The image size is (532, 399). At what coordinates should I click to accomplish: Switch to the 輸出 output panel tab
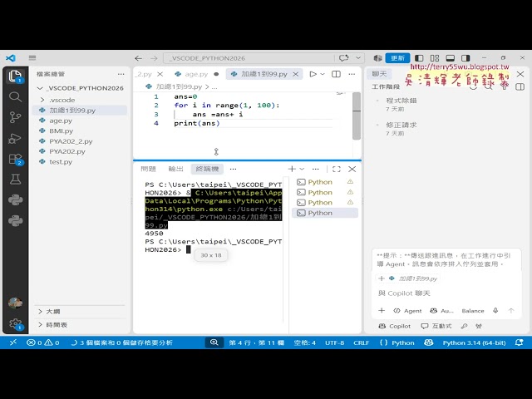175,169
